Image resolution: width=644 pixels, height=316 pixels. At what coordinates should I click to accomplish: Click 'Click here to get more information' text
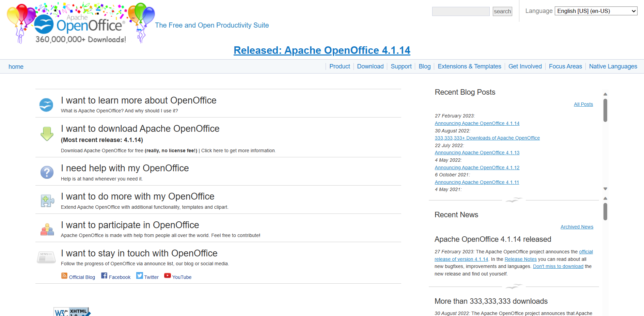(x=238, y=151)
